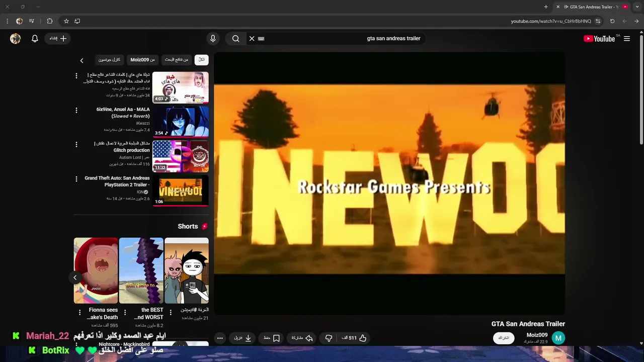
Task: Play Fionna sees Jake's Death short
Action: click(x=96, y=270)
